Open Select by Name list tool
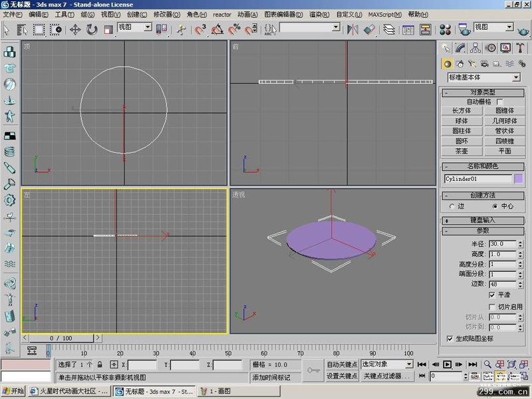The image size is (532, 399). click(x=22, y=29)
